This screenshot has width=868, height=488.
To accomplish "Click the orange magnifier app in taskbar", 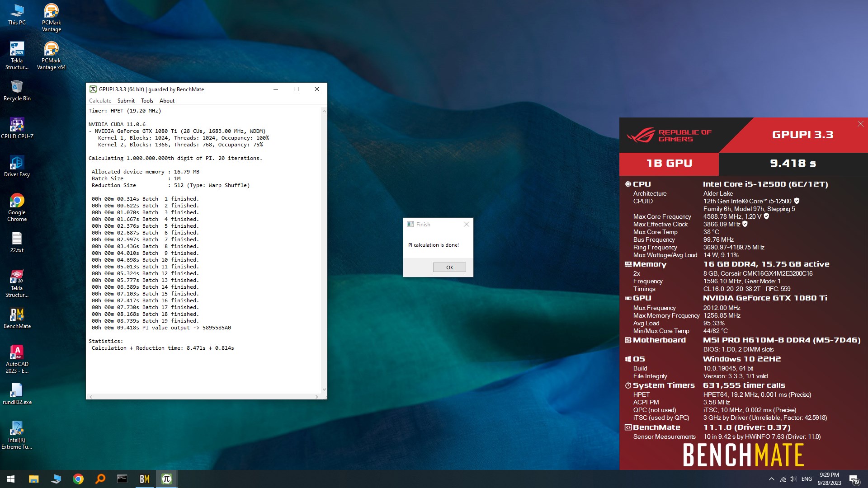I will [100, 479].
